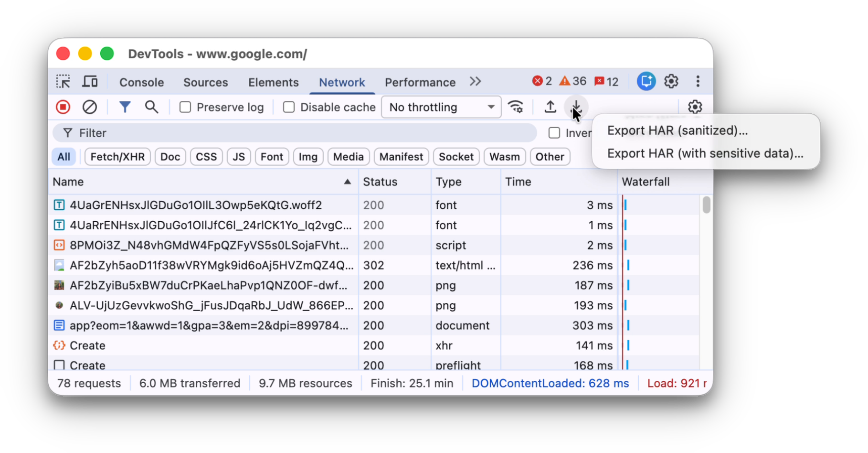Filter by Media type
Screen dimensions: 868x453
click(x=348, y=157)
